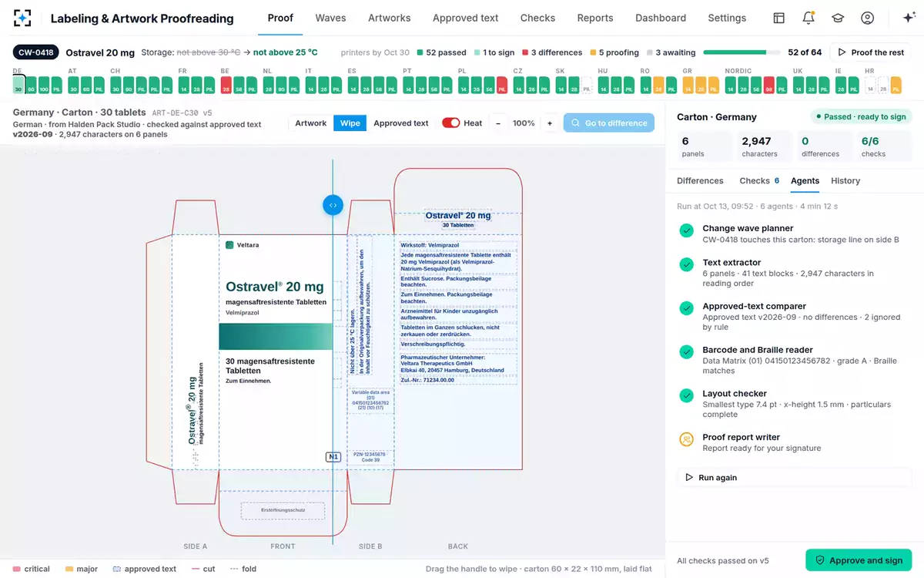The image size is (924, 578).
Task: Switch to the Differences tab
Action: pyautogui.click(x=700, y=181)
